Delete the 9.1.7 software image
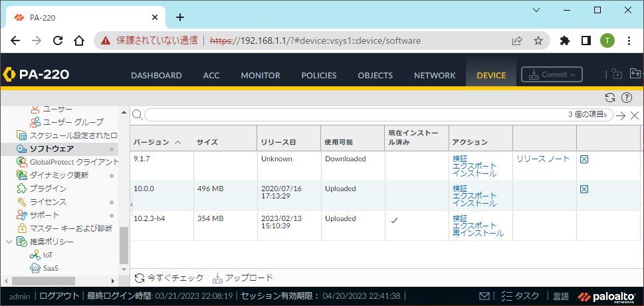Viewport: 644px width, 306px height. point(584,159)
